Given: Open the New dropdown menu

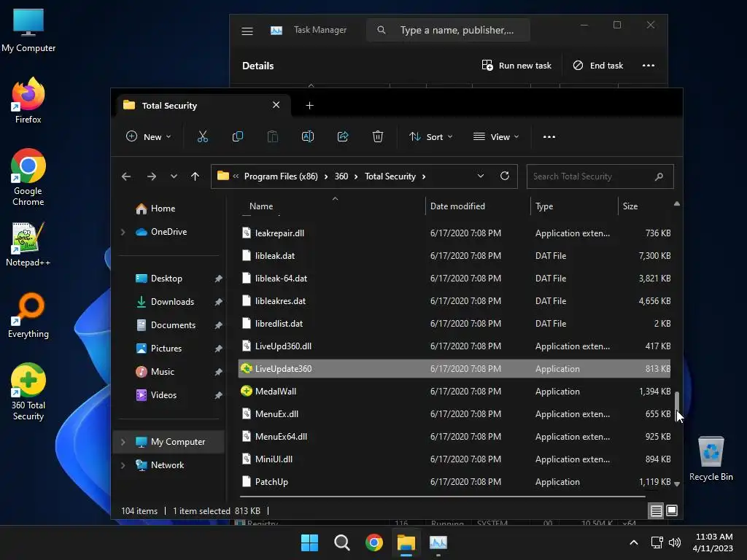Looking at the screenshot, I should (x=149, y=136).
